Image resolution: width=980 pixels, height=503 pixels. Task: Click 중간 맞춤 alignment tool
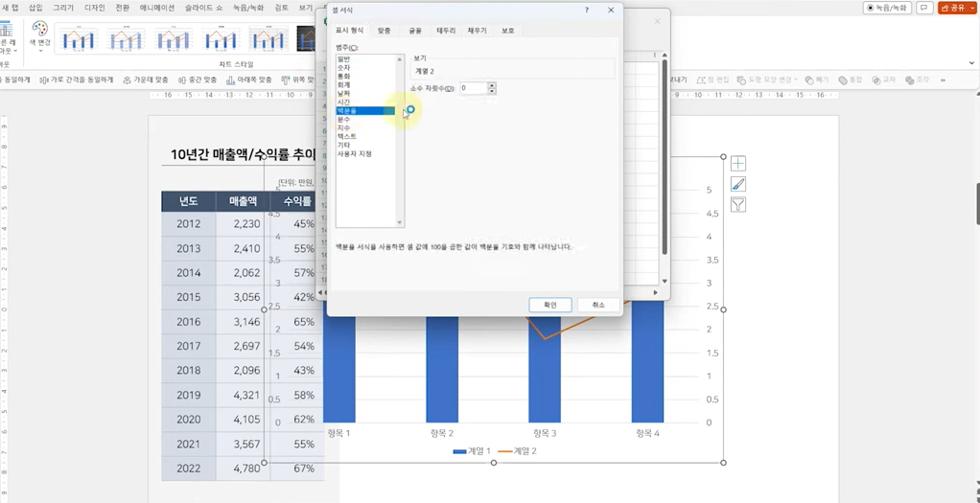pyautogui.click(x=198, y=80)
